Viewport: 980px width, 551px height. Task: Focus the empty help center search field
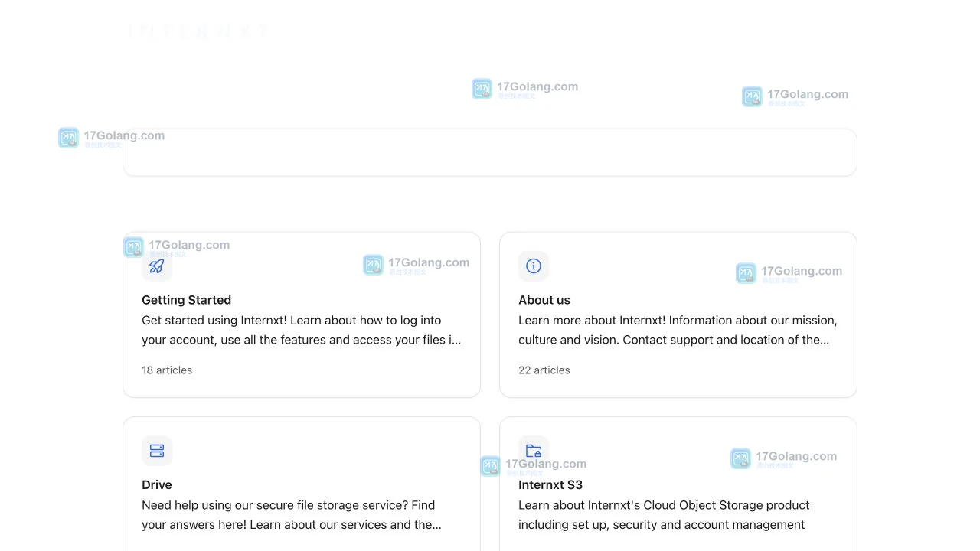click(x=490, y=152)
